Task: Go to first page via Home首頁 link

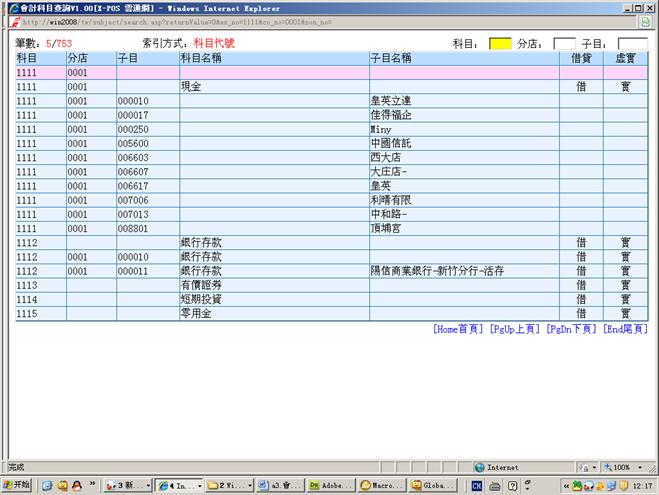Action: (x=458, y=329)
